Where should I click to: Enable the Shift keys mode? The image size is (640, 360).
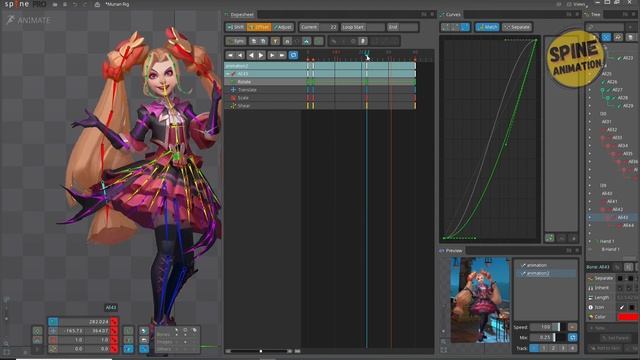[236, 27]
